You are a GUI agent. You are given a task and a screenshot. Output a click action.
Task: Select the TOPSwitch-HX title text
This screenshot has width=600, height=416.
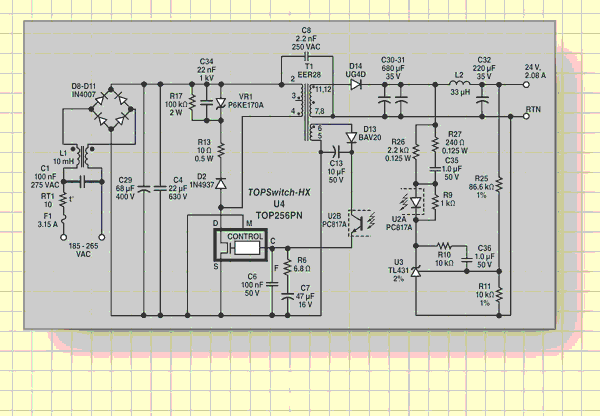(x=279, y=192)
